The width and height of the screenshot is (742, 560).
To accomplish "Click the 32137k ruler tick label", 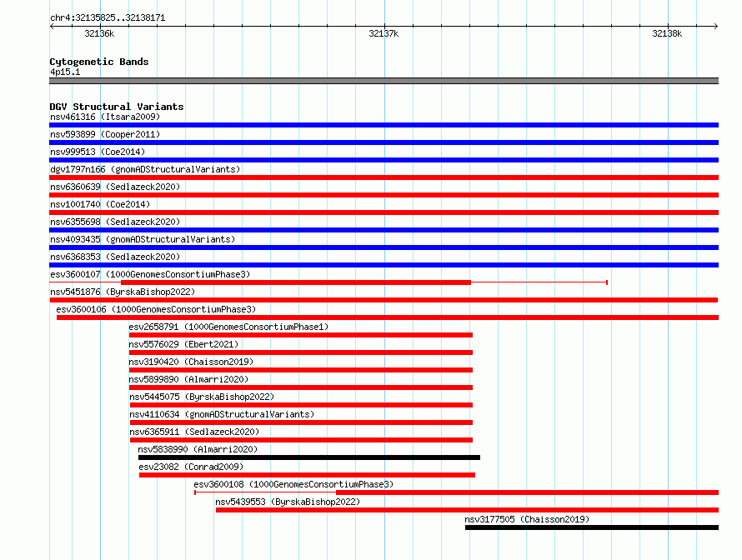I will (384, 33).
